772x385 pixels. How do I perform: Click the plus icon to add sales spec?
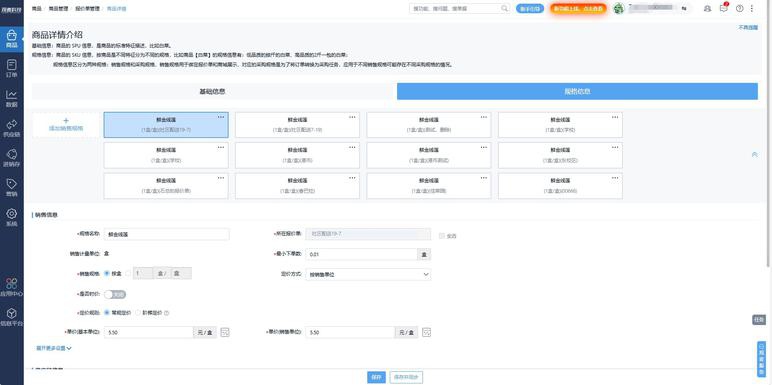(x=66, y=121)
